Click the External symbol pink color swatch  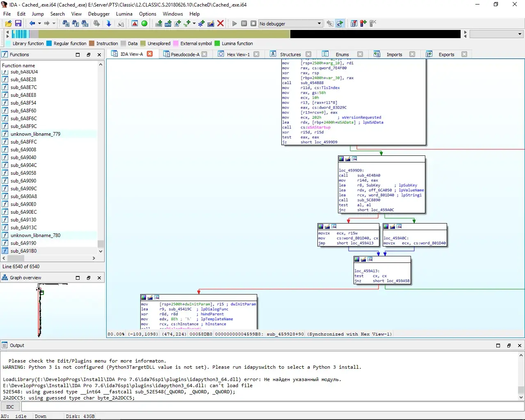[176, 43]
